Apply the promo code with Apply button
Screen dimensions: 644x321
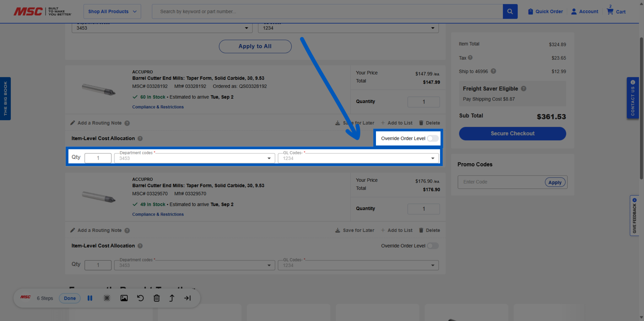tap(555, 182)
